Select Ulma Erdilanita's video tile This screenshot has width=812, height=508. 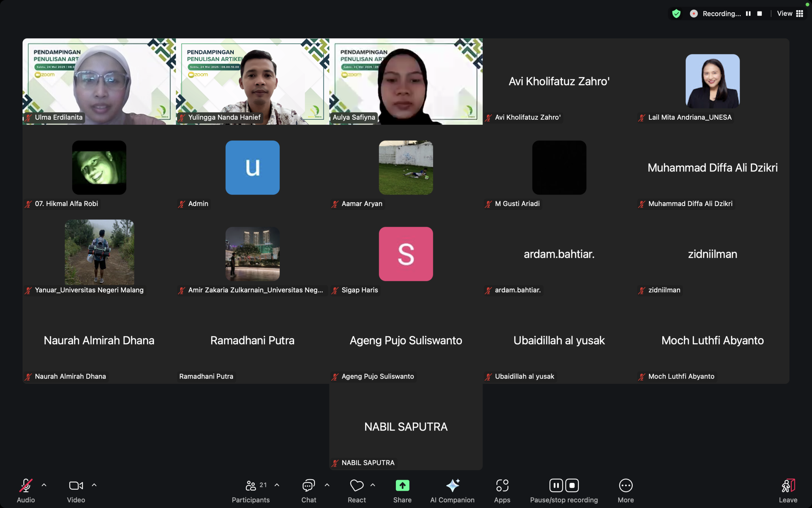pyautogui.click(x=99, y=81)
